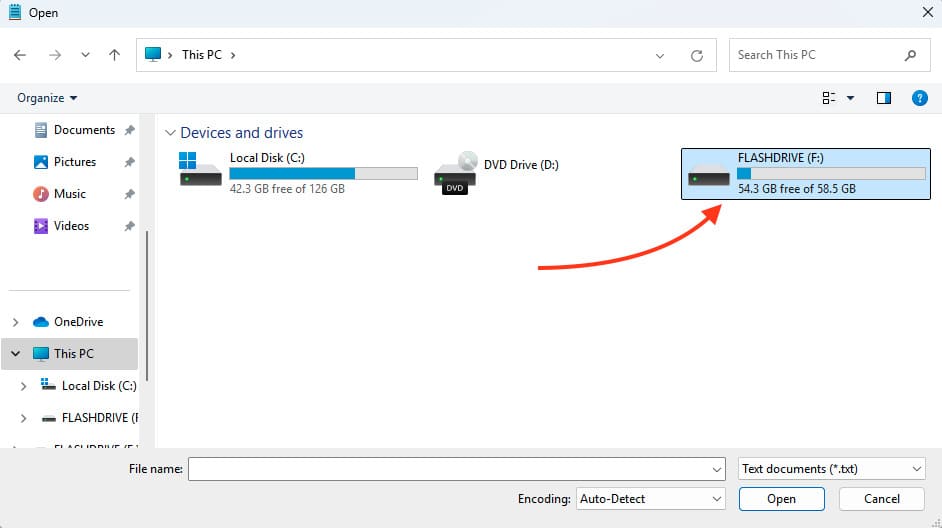Open the help question mark icon

(920, 98)
